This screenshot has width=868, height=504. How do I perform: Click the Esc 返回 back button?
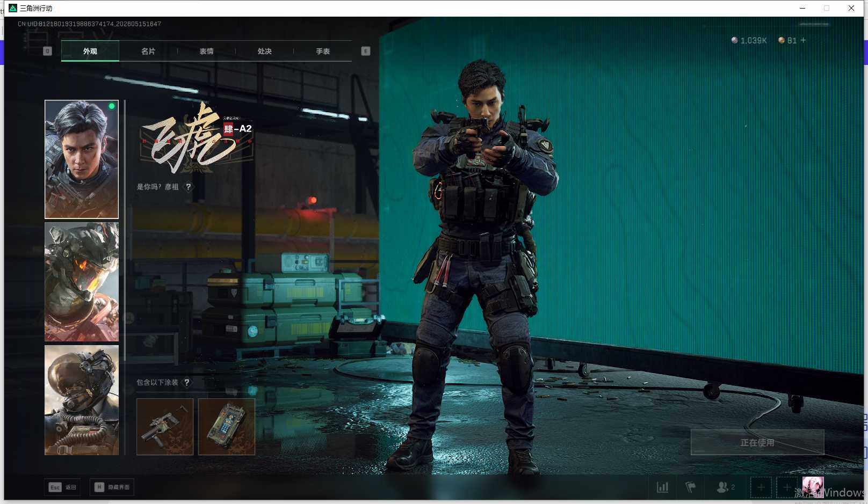(63, 487)
